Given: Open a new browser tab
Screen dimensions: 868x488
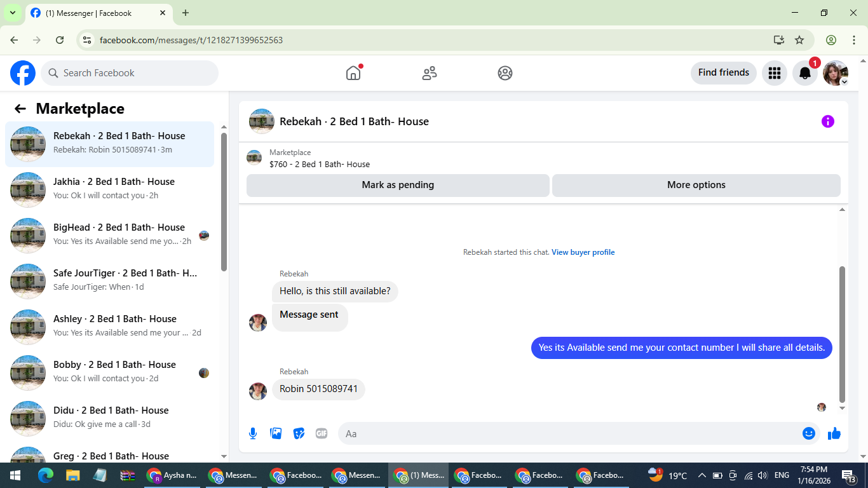Looking at the screenshot, I should pyautogui.click(x=186, y=13).
